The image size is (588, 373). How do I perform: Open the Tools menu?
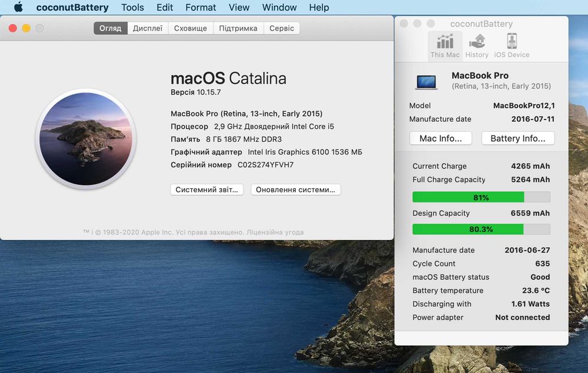point(132,8)
